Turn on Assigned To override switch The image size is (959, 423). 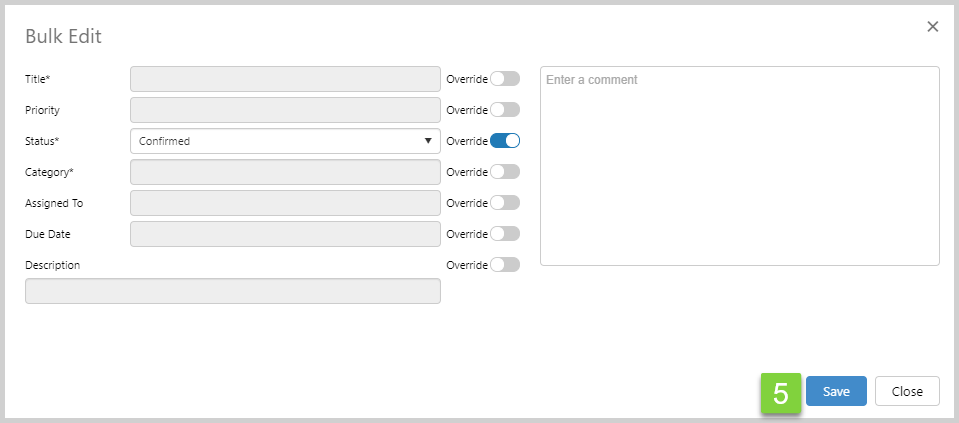click(505, 203)
